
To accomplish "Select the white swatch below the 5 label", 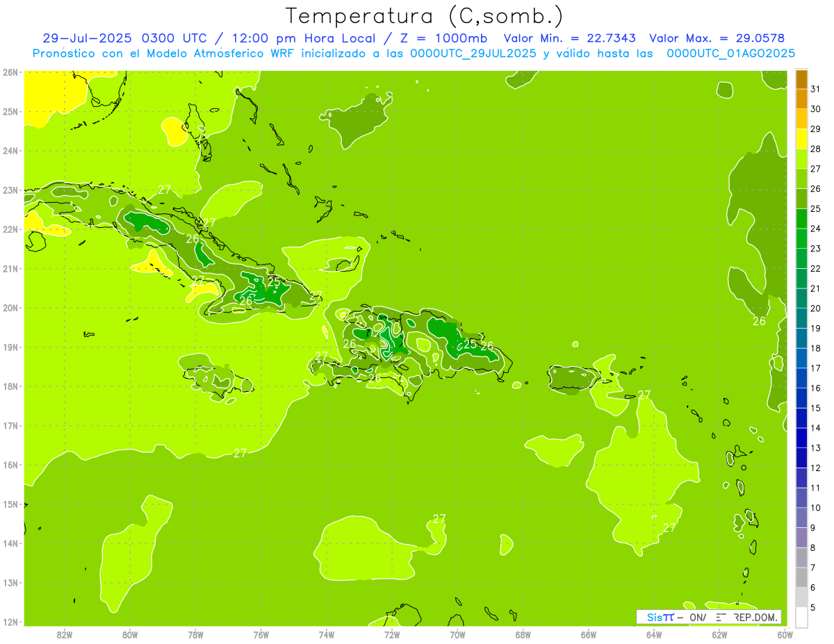I will (801, 616).
